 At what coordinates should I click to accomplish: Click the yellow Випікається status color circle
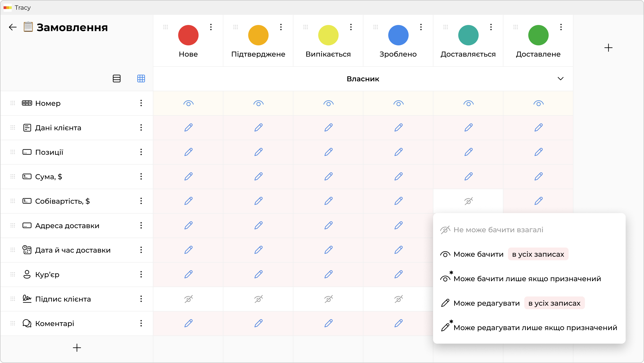(x=328, y=35)
